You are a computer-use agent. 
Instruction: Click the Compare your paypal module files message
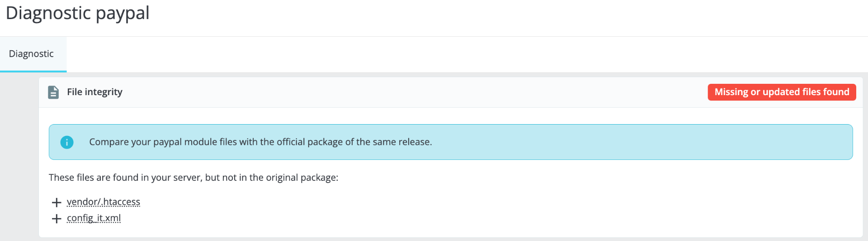pos(260,142)
